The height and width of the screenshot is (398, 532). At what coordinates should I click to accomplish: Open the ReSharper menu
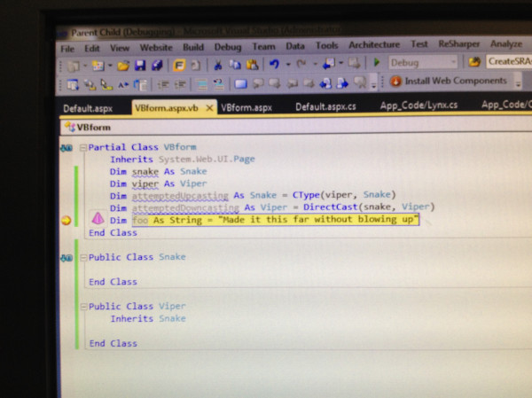(458, 44)
